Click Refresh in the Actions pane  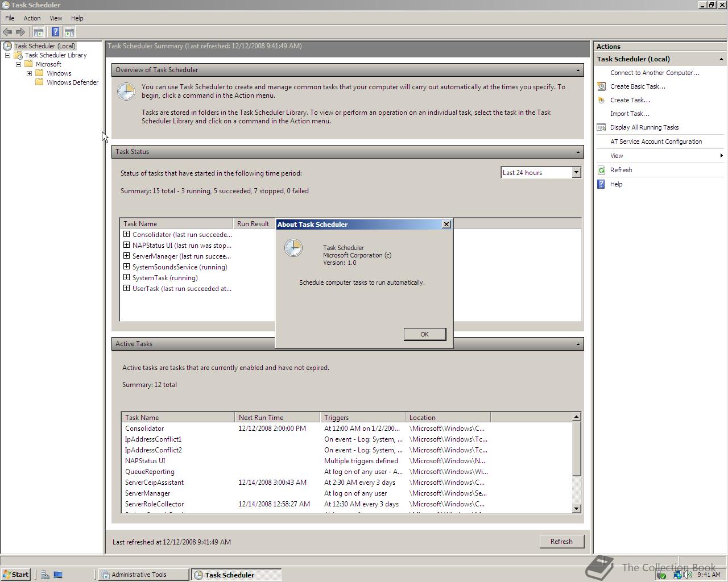coord(621,170)
